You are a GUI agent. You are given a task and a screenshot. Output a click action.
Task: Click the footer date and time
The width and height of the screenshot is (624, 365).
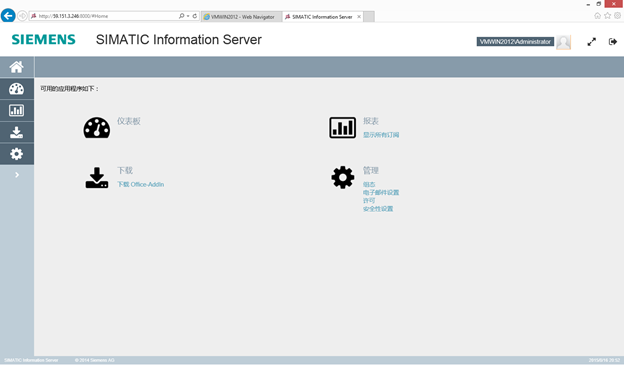pyautogui.click(x=604, y=360)
